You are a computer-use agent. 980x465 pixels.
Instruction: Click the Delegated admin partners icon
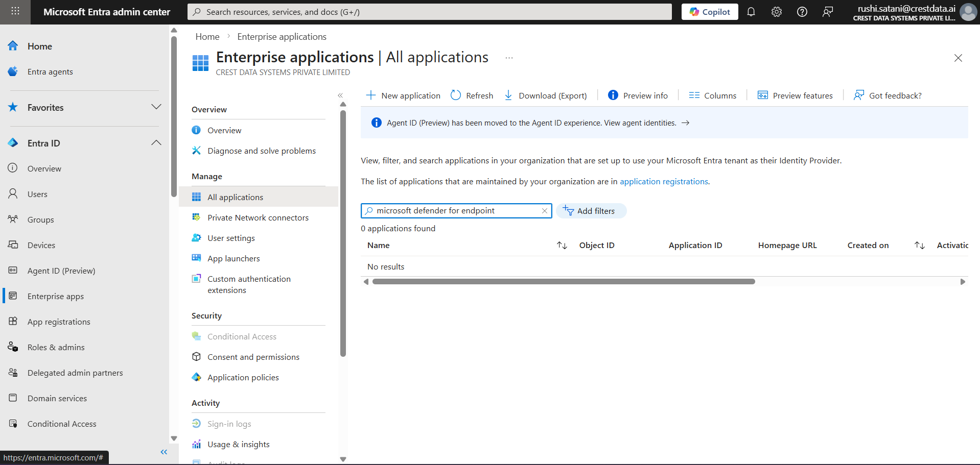tap(13, 373)
